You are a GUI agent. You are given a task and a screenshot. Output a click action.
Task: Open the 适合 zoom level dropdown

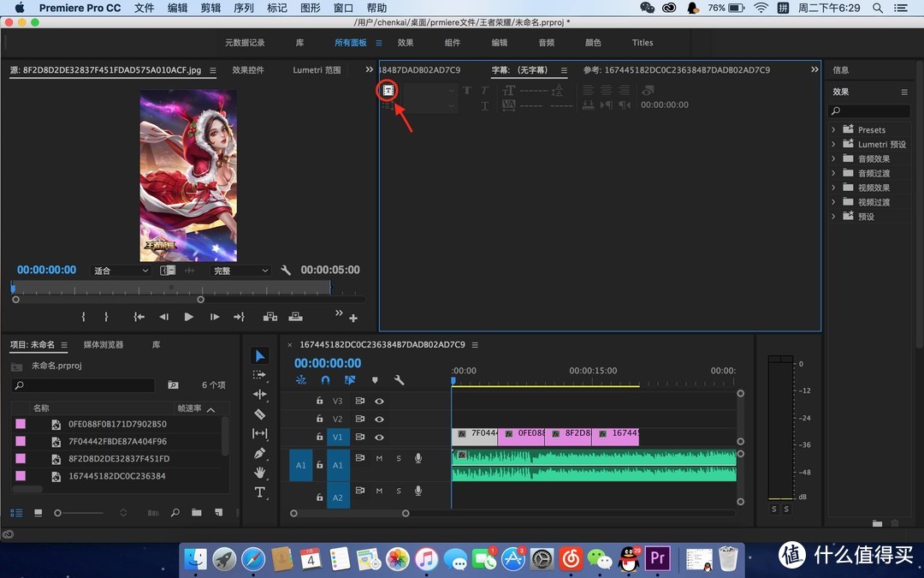pos(121,271)
